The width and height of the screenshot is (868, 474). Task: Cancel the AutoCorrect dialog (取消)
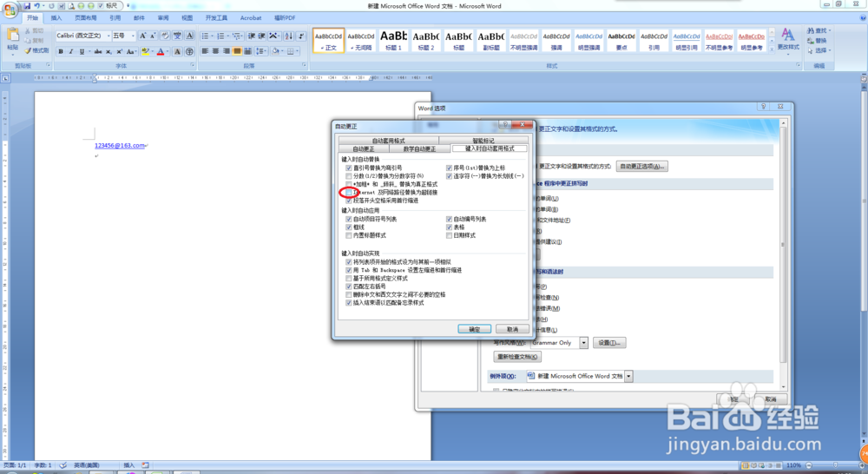coord(512,329)
